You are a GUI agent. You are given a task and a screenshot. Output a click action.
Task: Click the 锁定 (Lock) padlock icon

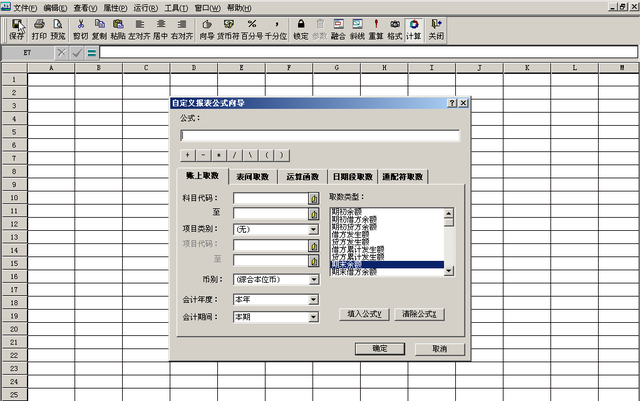point(301,29)
